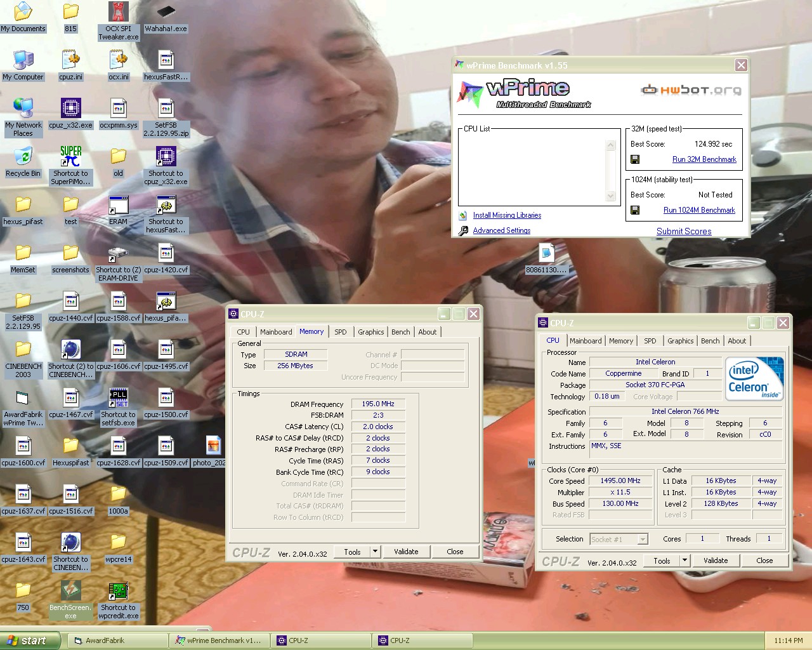
Task: Click Close button in right CPU-Z window
Action: (764, 560)
